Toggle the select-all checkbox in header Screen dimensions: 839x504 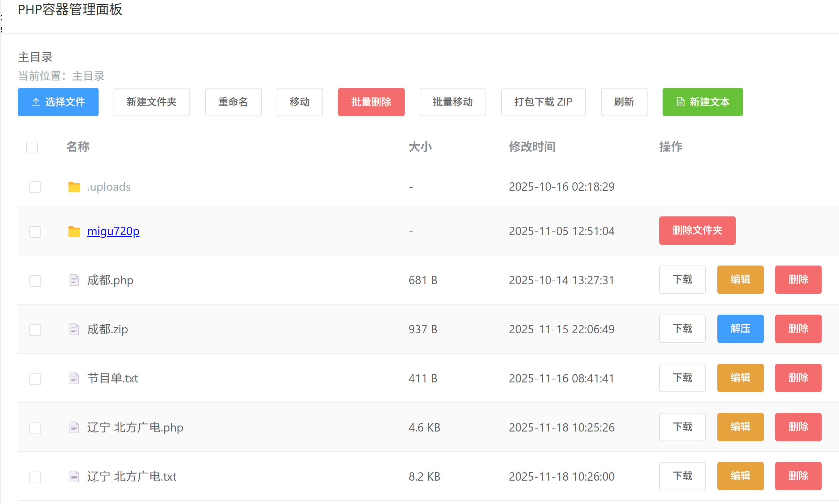[32, 147]
